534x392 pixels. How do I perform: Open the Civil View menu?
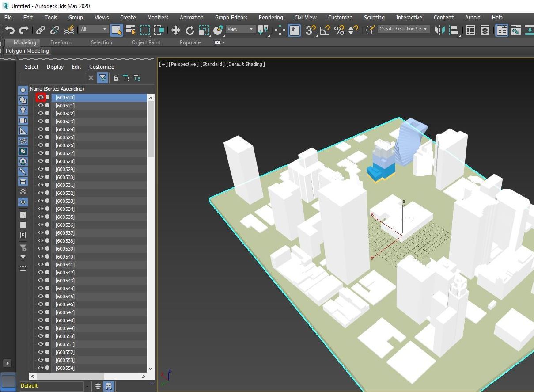tap(306, 17)
